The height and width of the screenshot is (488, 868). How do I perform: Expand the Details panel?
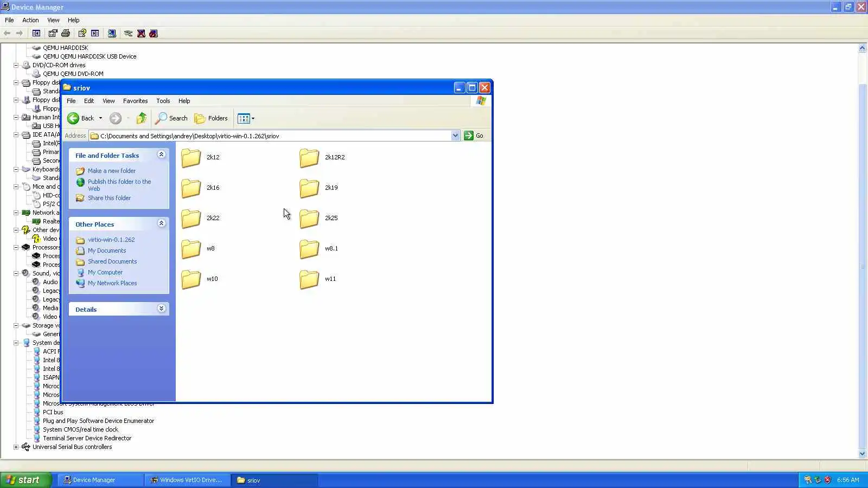(161, 308)
